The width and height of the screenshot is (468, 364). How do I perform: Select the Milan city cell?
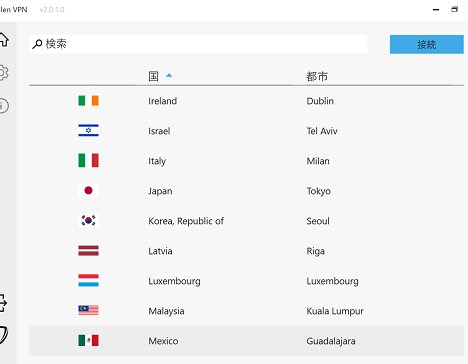pyautogui.click(x=318, y=161)
